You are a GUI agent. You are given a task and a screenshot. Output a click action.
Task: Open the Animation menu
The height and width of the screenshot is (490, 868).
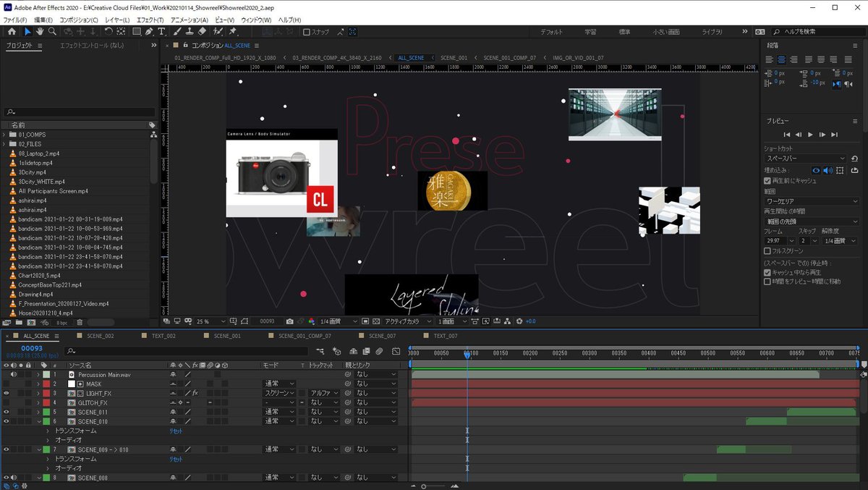point(190,20)
